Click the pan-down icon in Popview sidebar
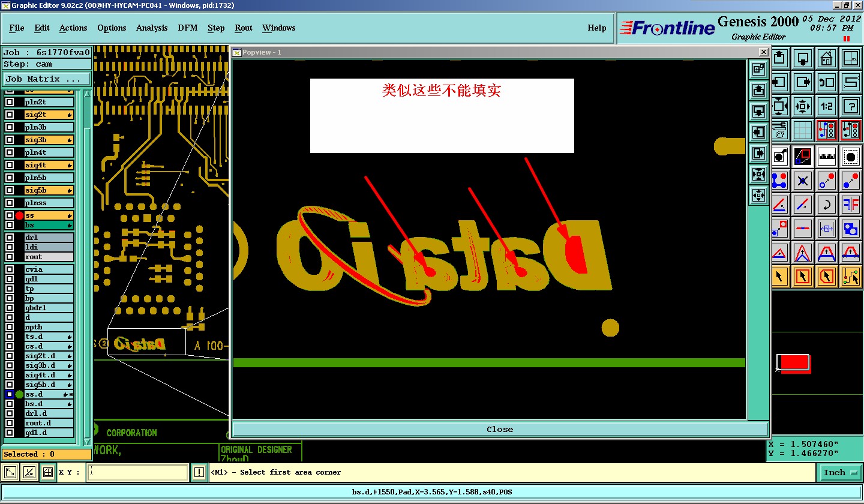 pyautogui.click(x=758, y=111)
